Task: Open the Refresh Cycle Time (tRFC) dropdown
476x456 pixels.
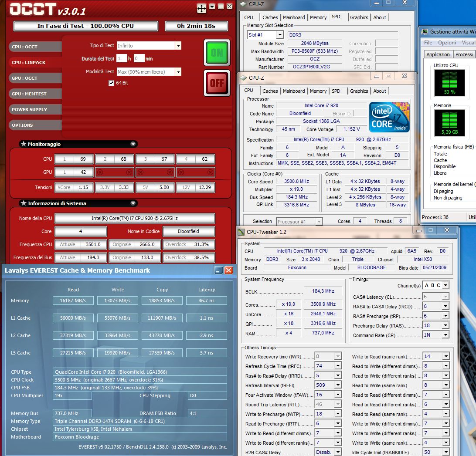Action: 338,366
